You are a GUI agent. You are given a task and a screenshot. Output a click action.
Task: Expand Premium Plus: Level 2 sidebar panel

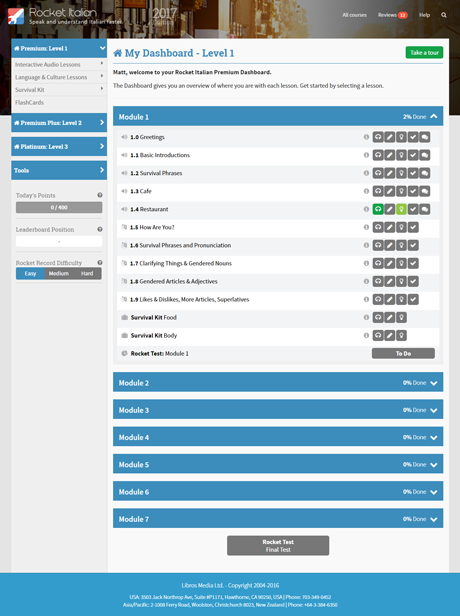[59, 123]
